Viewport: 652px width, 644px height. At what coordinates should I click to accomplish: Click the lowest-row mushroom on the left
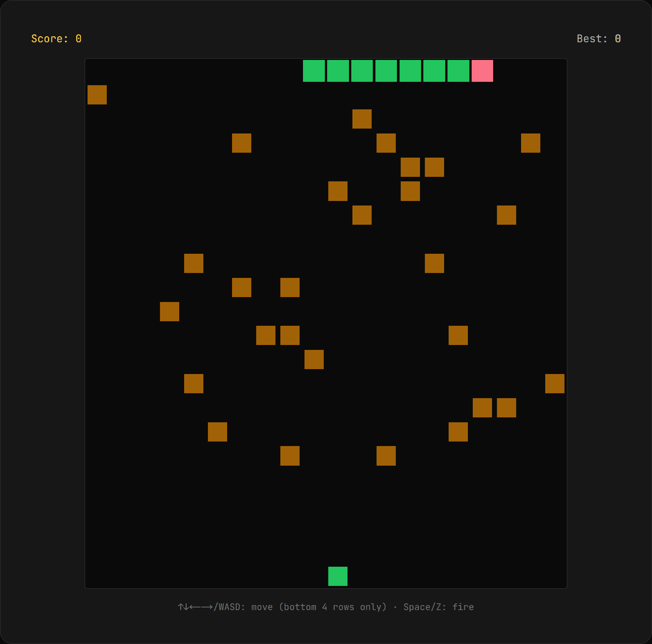point(290,456)
